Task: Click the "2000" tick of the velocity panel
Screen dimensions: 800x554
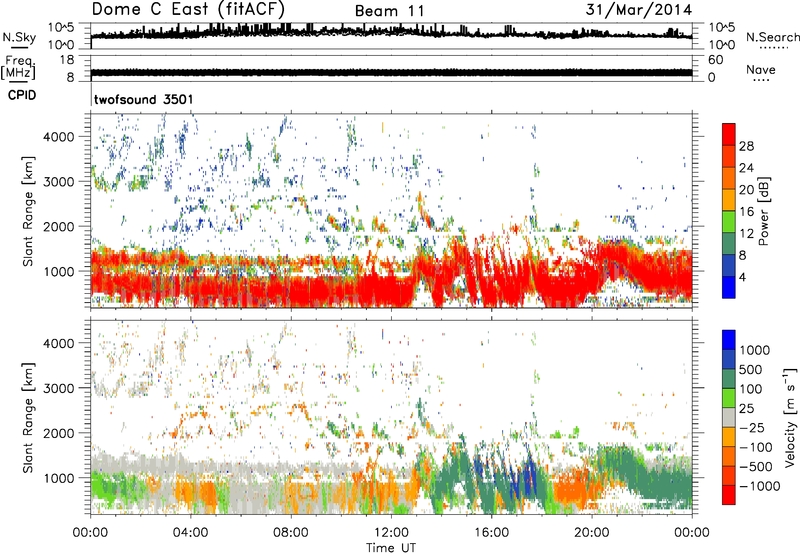Action: pos(59,433)
